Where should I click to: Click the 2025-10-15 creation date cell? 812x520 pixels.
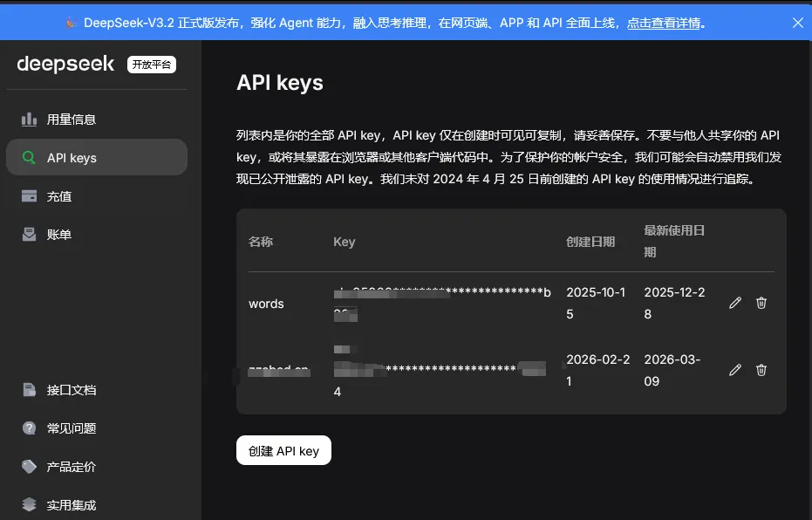pyautogui.click(x=596, y=303)
